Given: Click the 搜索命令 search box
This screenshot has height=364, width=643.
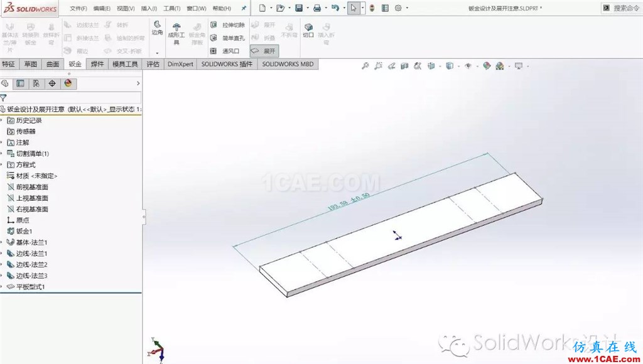Looking at the screenshot, I should 621,8.
